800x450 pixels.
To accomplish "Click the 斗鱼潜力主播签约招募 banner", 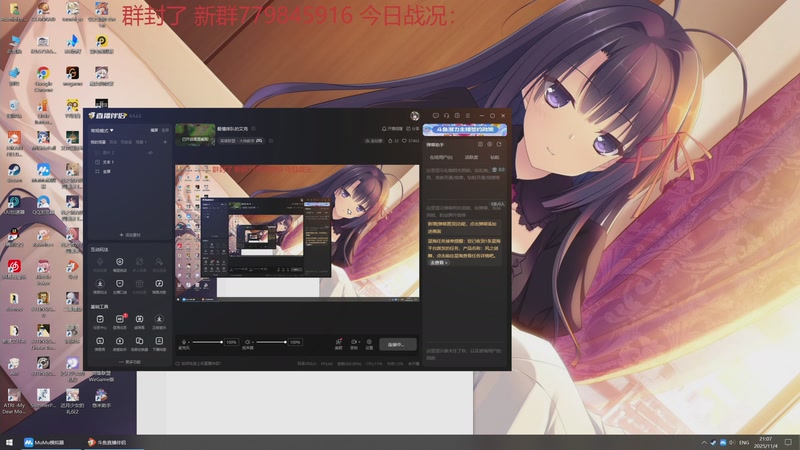I will tap(465, 130).
